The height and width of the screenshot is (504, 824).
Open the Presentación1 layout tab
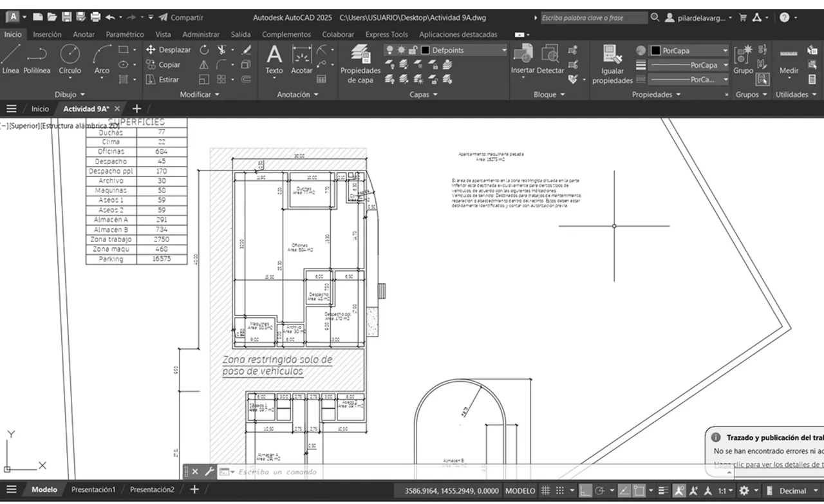click(x=93, y=490)
